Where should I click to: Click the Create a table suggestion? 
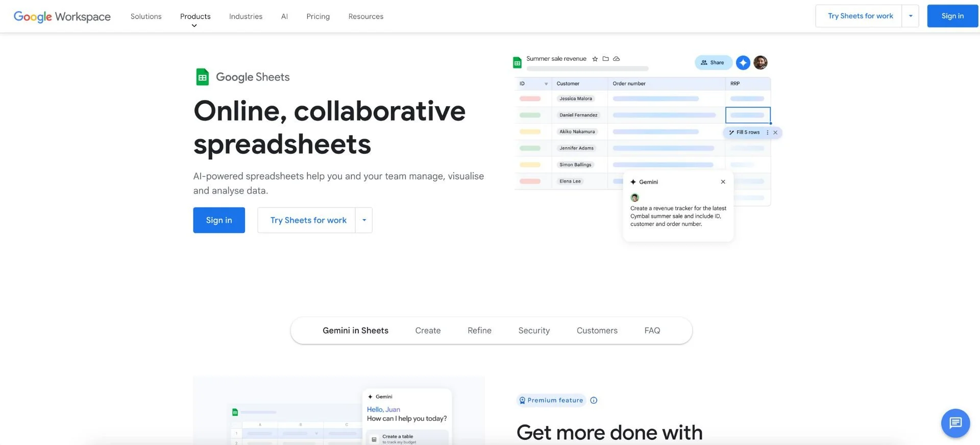[407, 438]
